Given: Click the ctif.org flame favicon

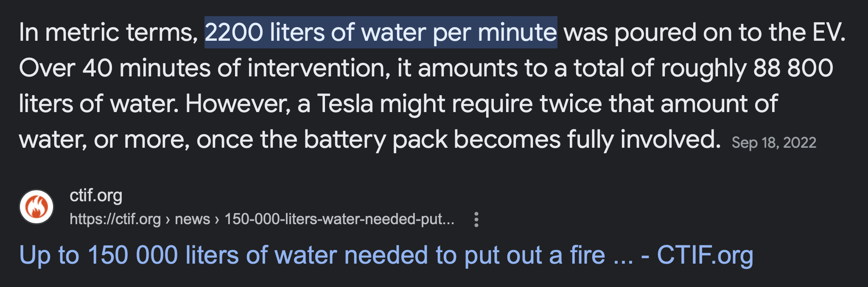Looking at the screenshot, I should [36, 207].
